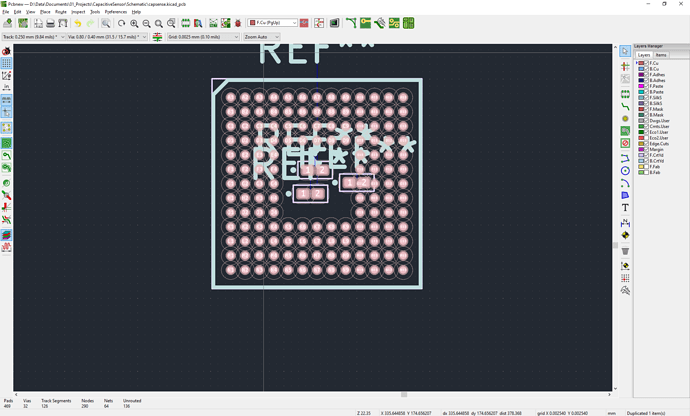Toggle Edge.Cuts layer visibility checkbox
This screenshot has width=690, height=416.
(x=646, y=144)
